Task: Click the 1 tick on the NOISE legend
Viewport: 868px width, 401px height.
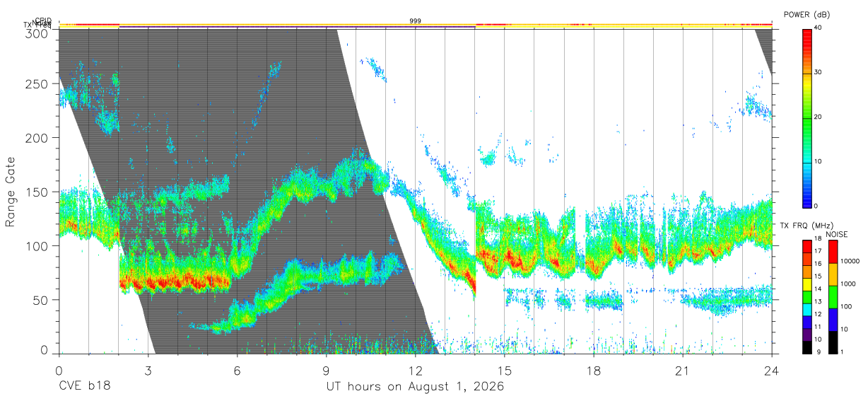Action: (x=843, y=352)
